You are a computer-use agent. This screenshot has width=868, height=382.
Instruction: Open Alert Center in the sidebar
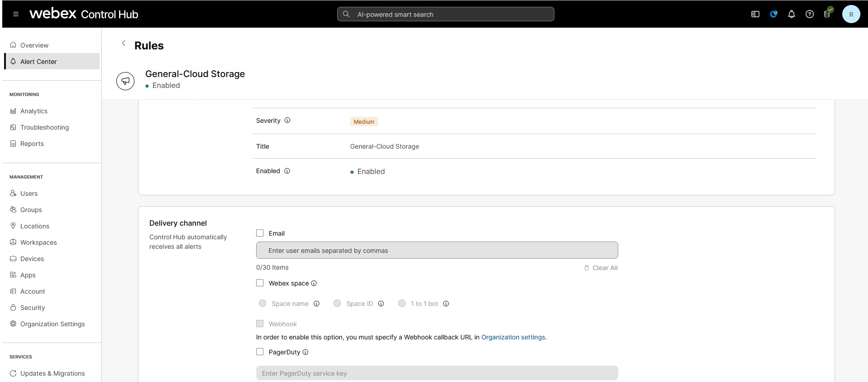tap(52, 62)
